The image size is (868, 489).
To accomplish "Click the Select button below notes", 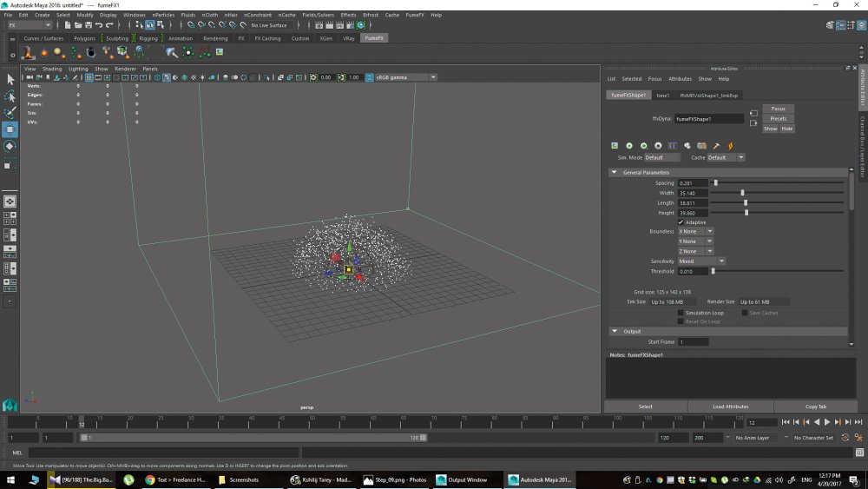I will [x=646, y=406].
